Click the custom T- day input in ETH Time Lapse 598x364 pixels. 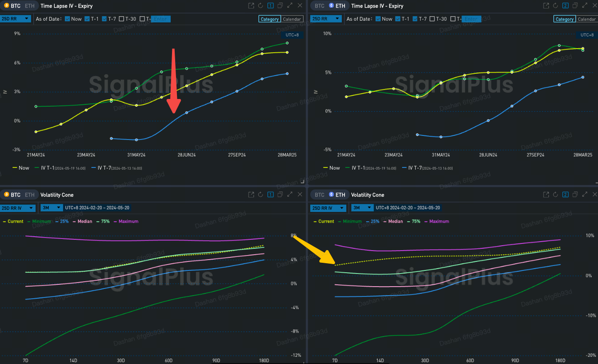click(471, 19)
